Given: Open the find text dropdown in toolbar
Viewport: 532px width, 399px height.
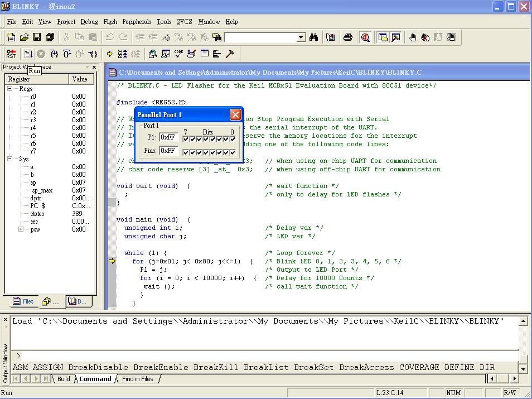Looking at the screenshot, I should pos(301,37).
